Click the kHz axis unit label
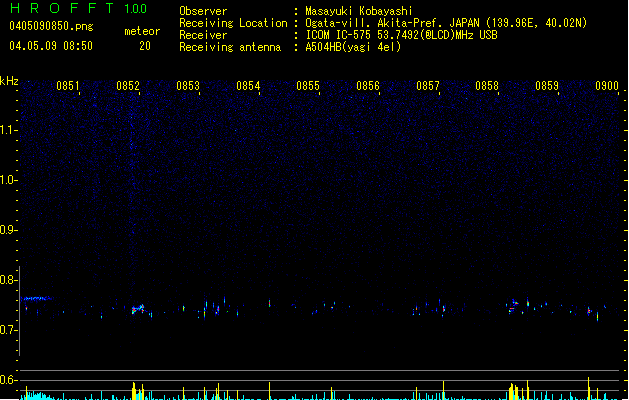Screen dimensions: 629x400 9,81
